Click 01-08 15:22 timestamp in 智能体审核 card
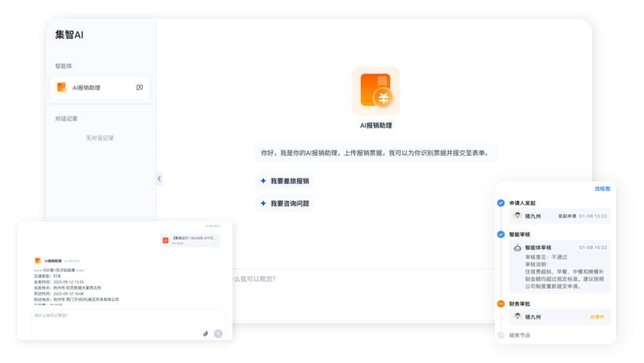The height and width of the screenshot is (363, 644). coord(593,248)
